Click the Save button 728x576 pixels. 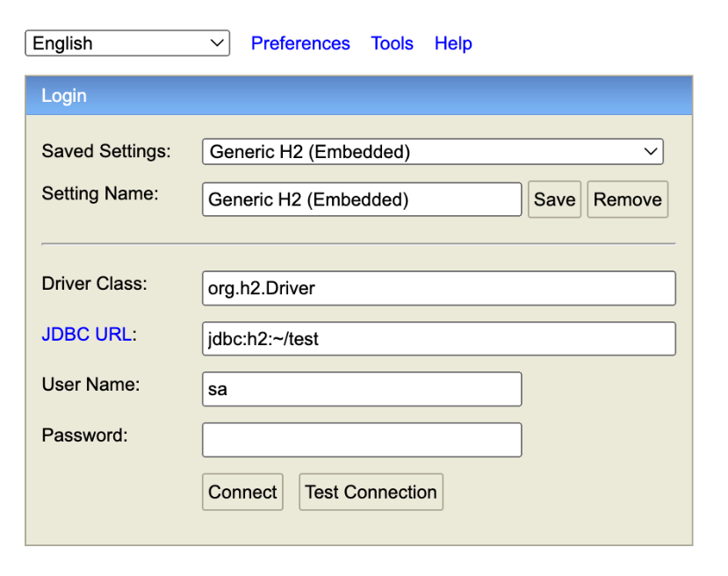point(554,199)
